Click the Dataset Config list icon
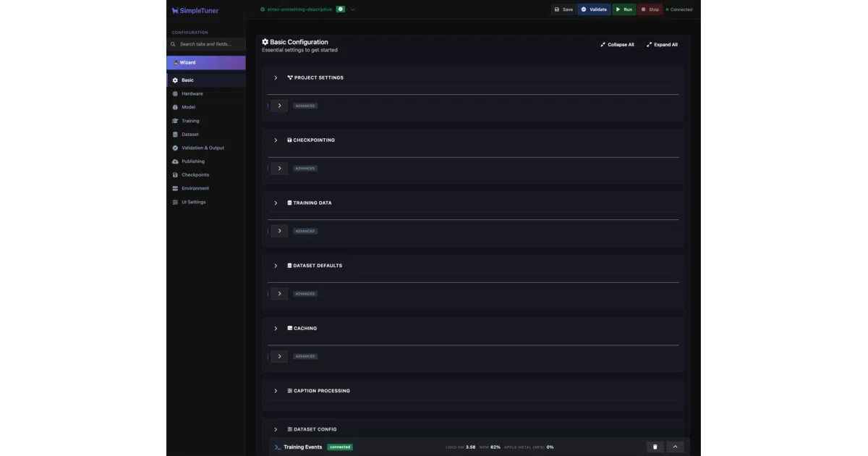This screenshot has height=456, width=868. pos(290,429)
